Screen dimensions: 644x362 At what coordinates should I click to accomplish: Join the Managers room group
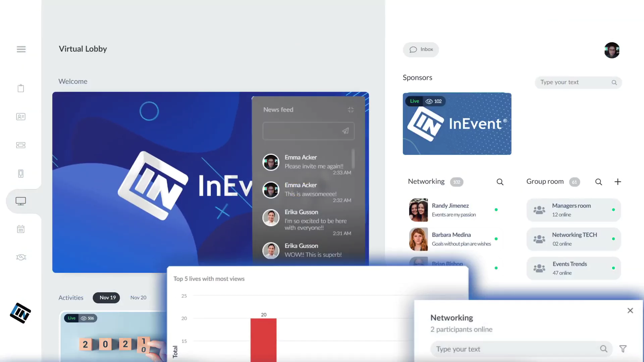(574, 210)
